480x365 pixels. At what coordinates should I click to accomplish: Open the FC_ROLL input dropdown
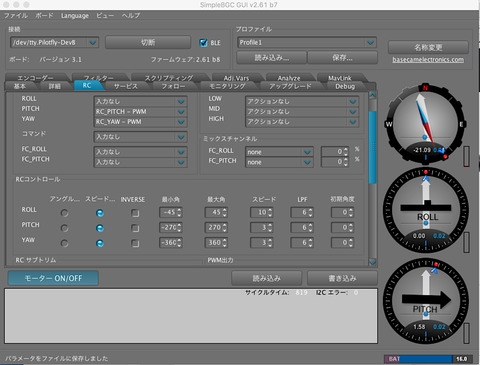(x=140, y=152)
